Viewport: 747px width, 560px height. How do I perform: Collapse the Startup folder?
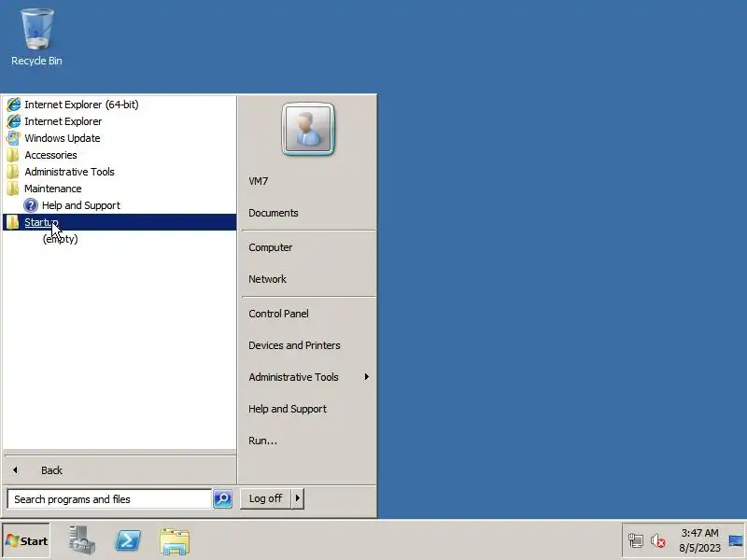coord(120,222)
